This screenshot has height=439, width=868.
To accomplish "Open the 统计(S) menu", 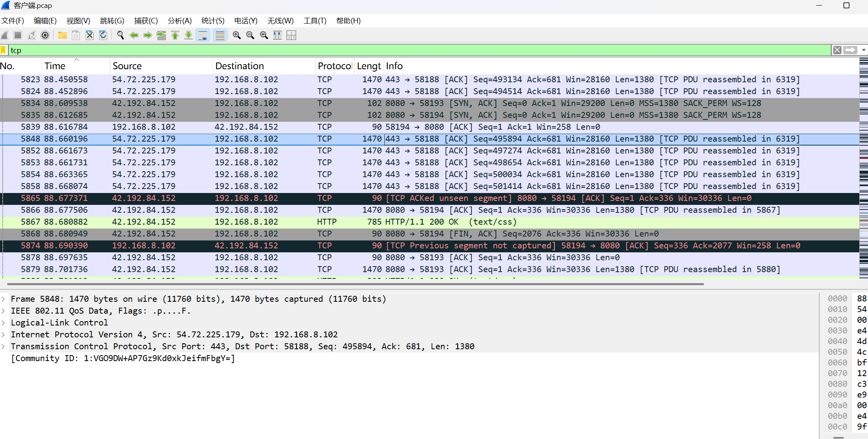I will [x=213, y=21].
